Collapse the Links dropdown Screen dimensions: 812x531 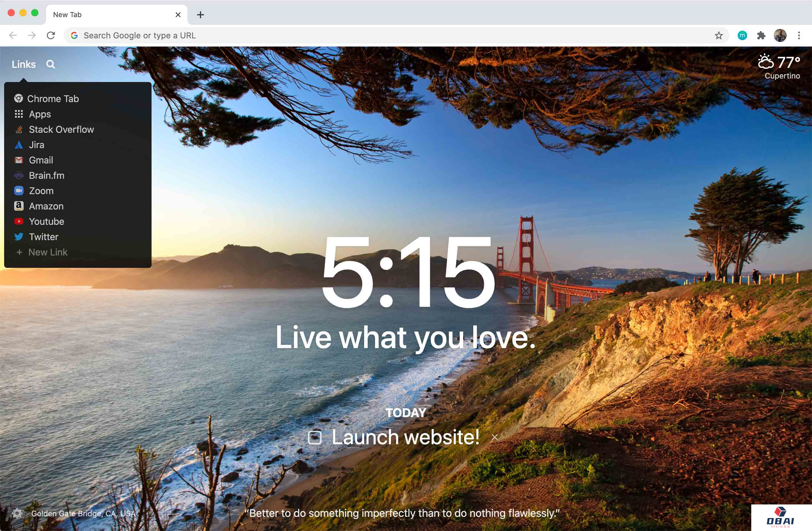coord(24,64)
